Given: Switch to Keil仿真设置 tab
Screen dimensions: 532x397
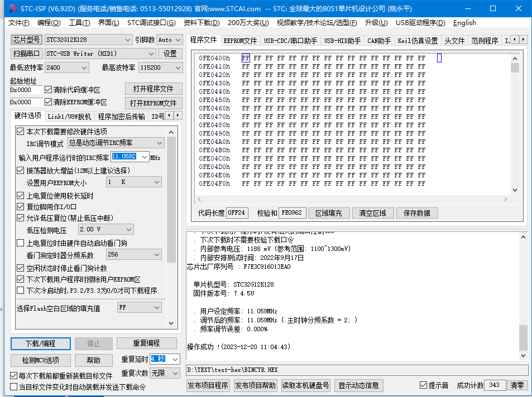Looking at the screenshot, I should 418,41.
